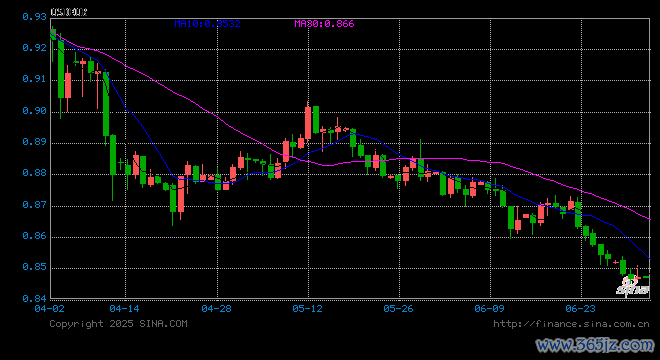Click the 0.93 price axis label
This screenshot has height=360, width=660.
(x=34, y=17)
